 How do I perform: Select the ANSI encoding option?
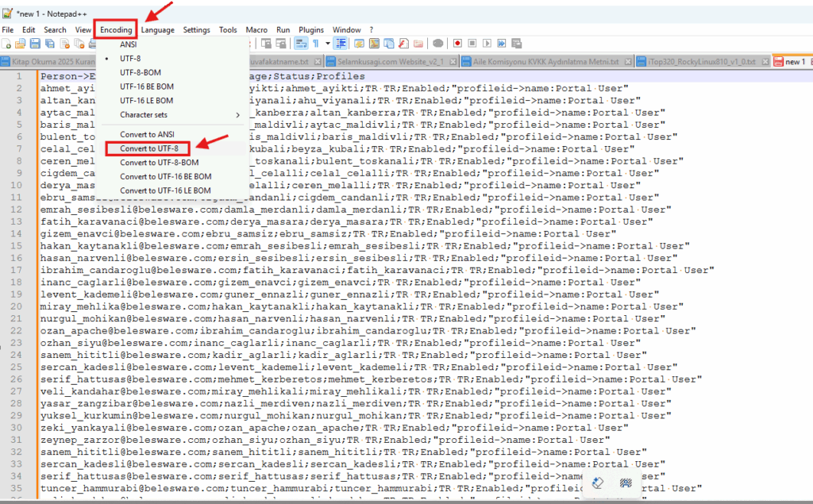click(x=129, y=44)
